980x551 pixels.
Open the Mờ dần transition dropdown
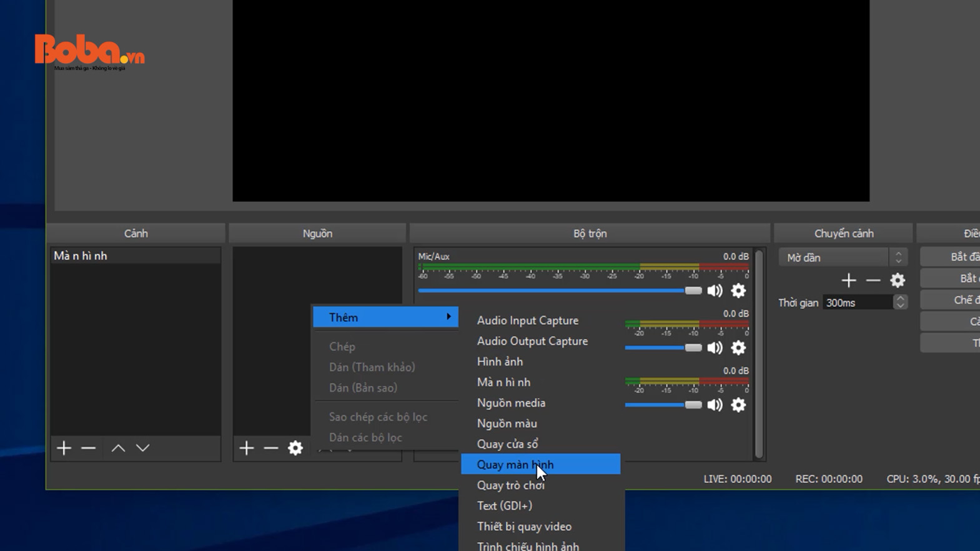(x=843, y=257)
